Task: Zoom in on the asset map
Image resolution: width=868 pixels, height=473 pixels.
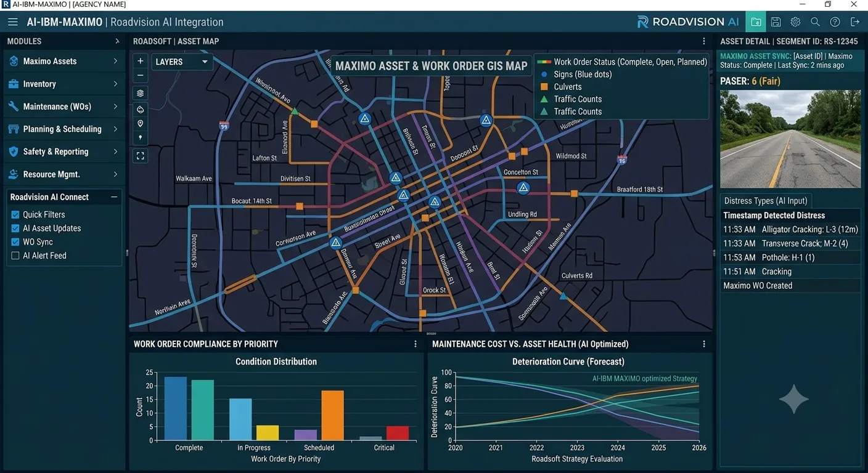Action: click(141, 61)
